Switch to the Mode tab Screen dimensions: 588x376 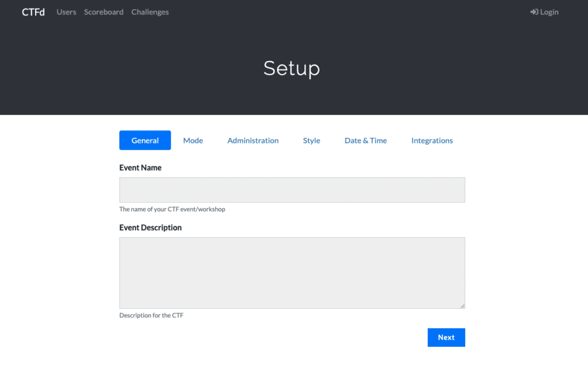tap(193, 140)
